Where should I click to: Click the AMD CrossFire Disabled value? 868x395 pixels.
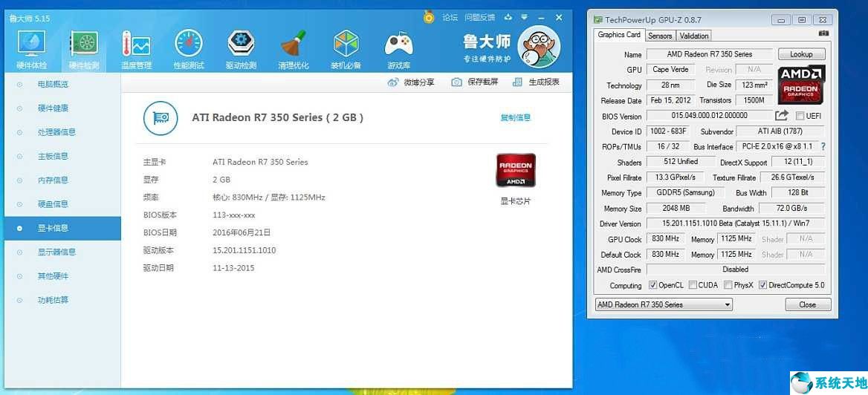736,270
